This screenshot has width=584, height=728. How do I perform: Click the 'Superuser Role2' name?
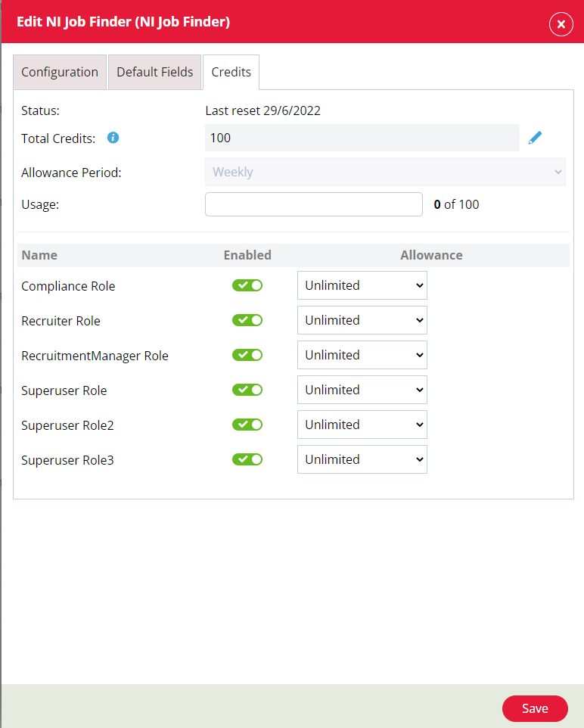coord(67,426)
